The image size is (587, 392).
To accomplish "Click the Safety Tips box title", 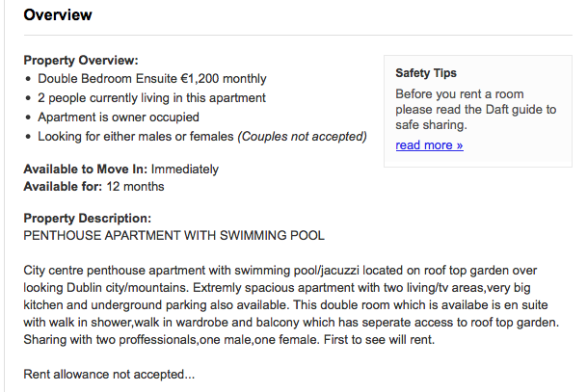I will click(426, 73).
